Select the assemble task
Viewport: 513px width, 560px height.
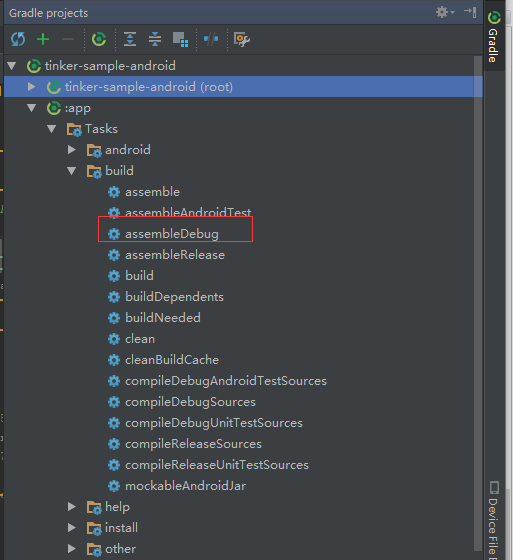pos(152,192)
